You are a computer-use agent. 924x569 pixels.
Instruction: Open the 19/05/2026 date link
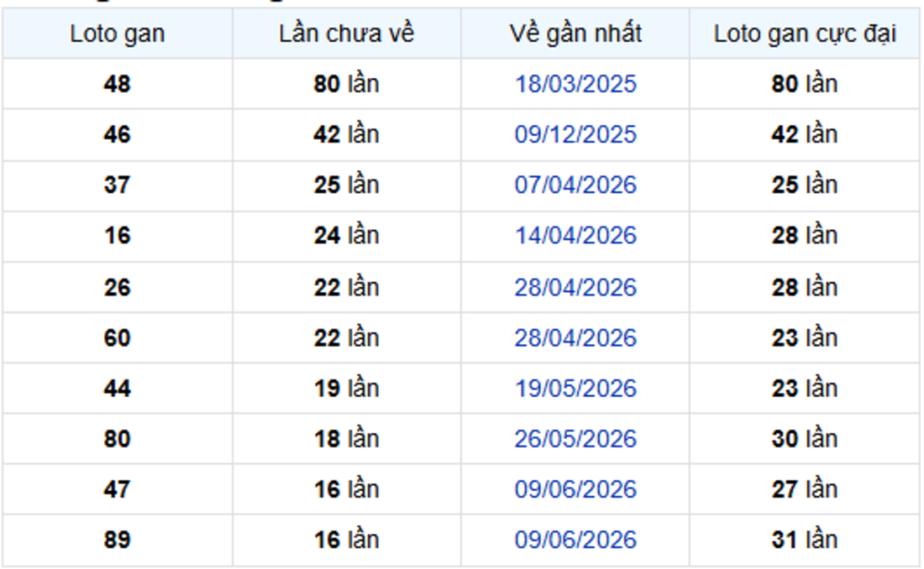(x=575, y=389)
